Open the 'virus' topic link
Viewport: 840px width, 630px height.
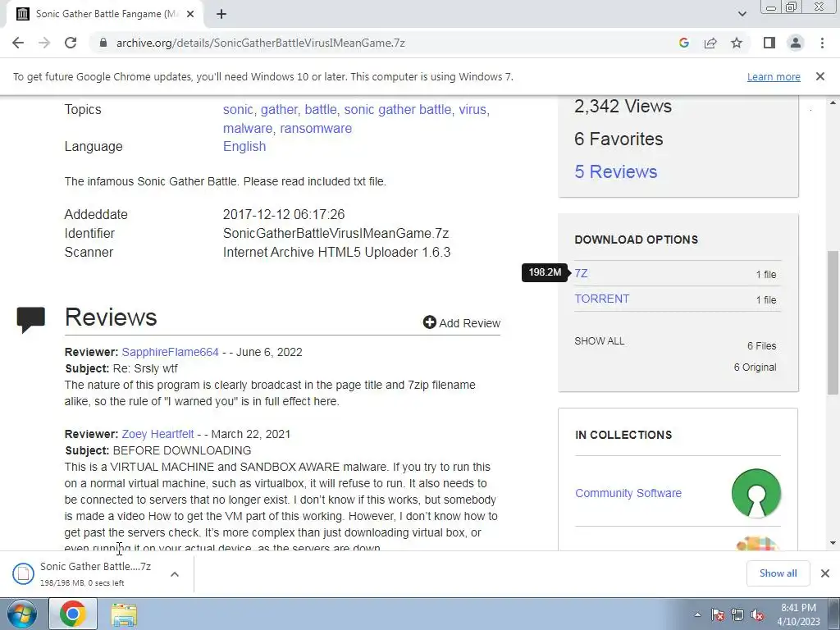(472, 109)
